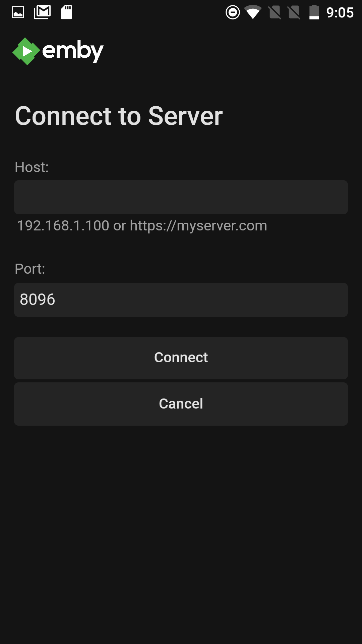Viewport: 362px width, 644px height.
Task: Tap the Connect to Server heading
Action: click(119, 116)
